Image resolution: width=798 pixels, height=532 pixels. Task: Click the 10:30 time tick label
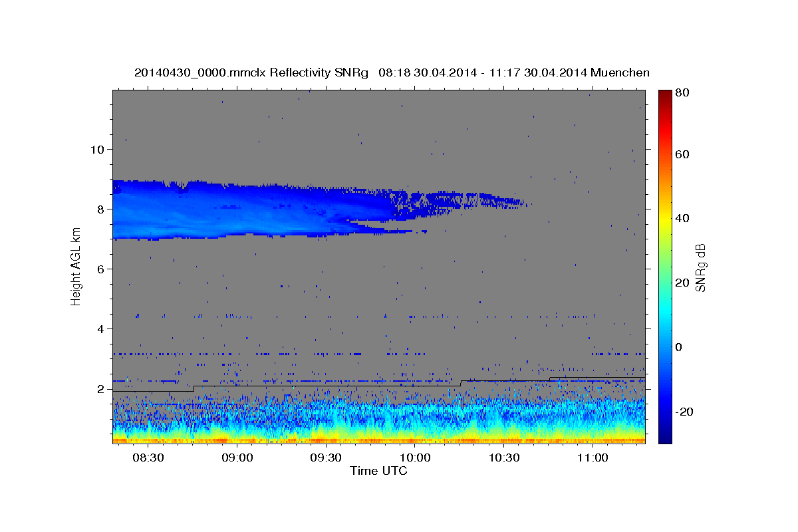click(x=504, y=458)
